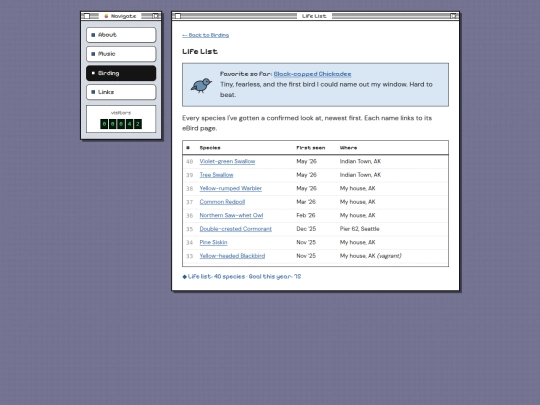540x405 pixels.
Task: Close the Life List window
Action: [178, 16]
